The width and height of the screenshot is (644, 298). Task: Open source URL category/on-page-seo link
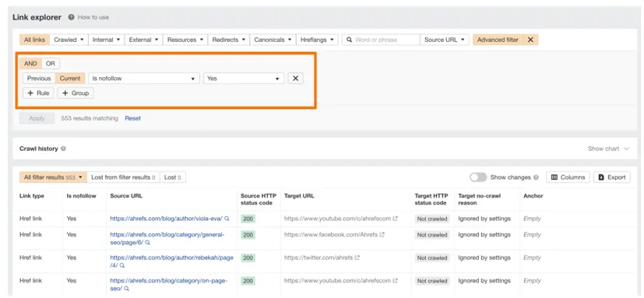[x=168, y=285]
